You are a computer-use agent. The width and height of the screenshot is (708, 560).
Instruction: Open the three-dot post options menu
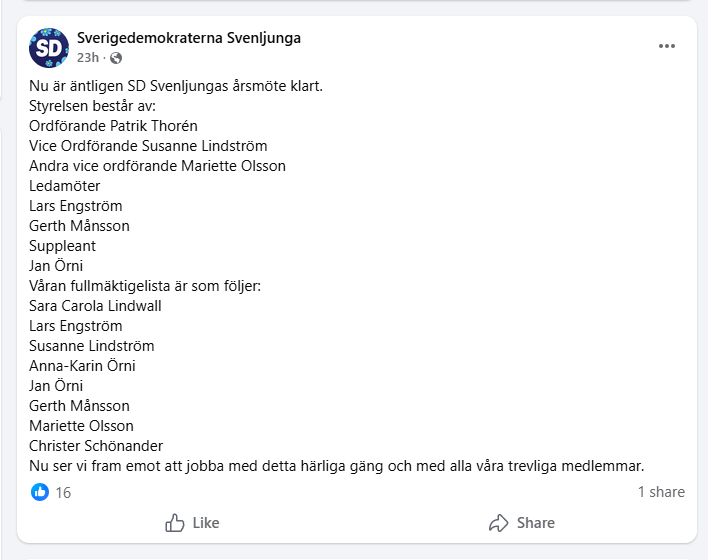(667, 46)
